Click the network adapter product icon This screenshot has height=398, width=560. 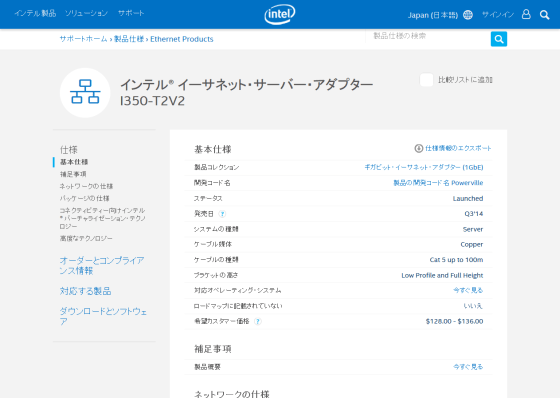pos(85,93)
